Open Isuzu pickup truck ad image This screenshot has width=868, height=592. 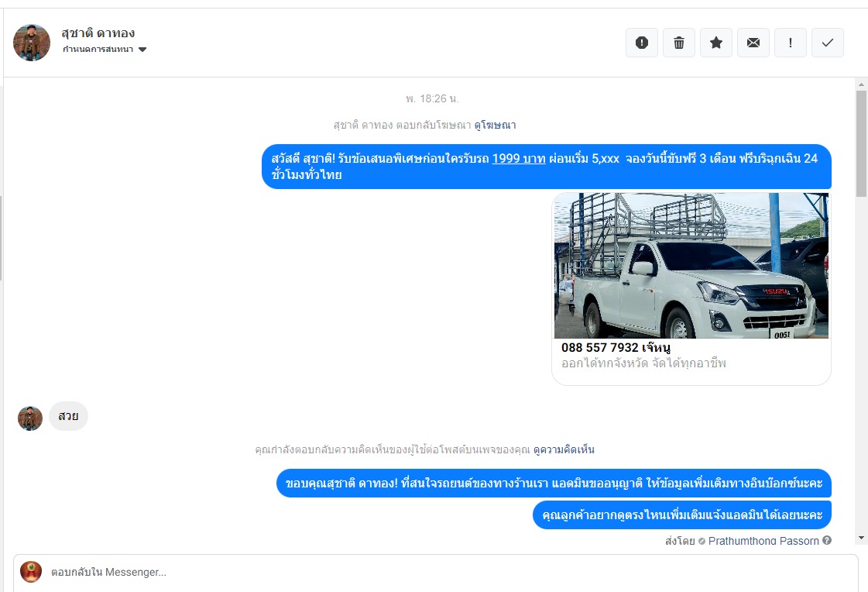click(x=691, y=265)
